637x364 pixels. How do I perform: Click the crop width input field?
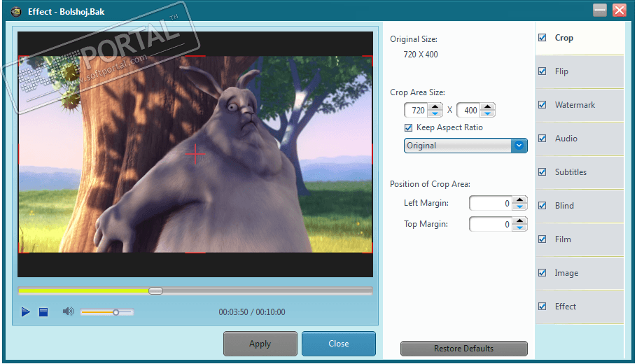coord(416,110)
